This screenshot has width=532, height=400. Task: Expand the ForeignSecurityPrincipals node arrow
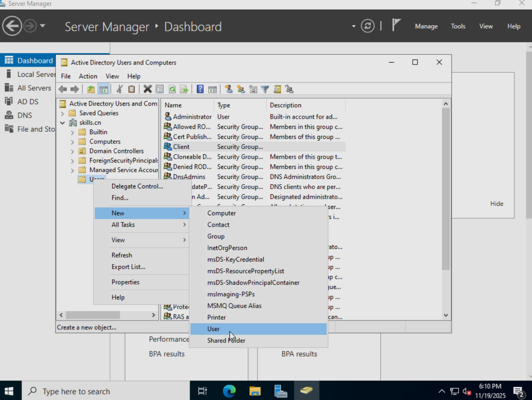72,161
